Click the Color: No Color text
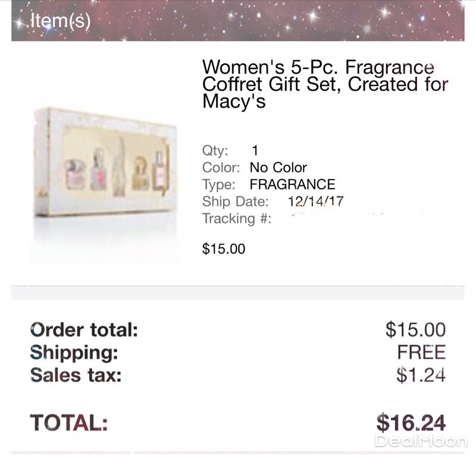Viewport: 476px width, 455px height. click(255, 168)
